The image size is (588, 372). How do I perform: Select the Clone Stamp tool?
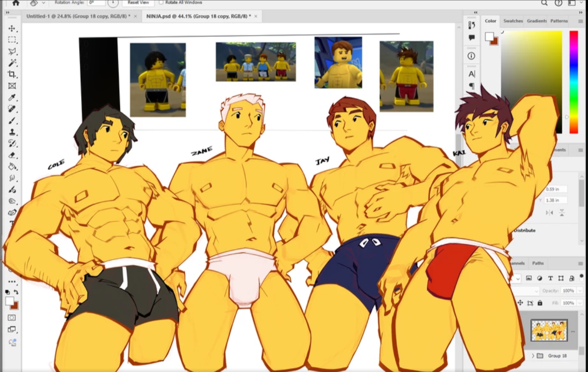coord(12,132)
